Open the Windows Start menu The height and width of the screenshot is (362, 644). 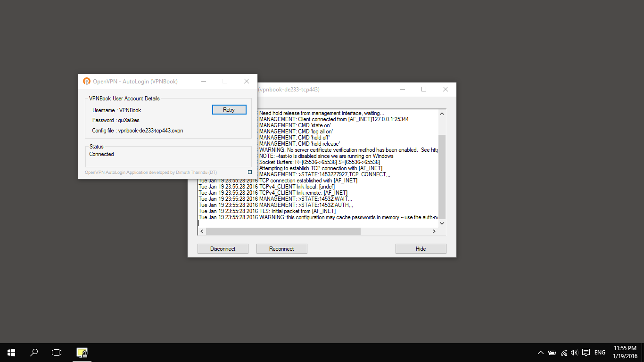pos(11,353)
